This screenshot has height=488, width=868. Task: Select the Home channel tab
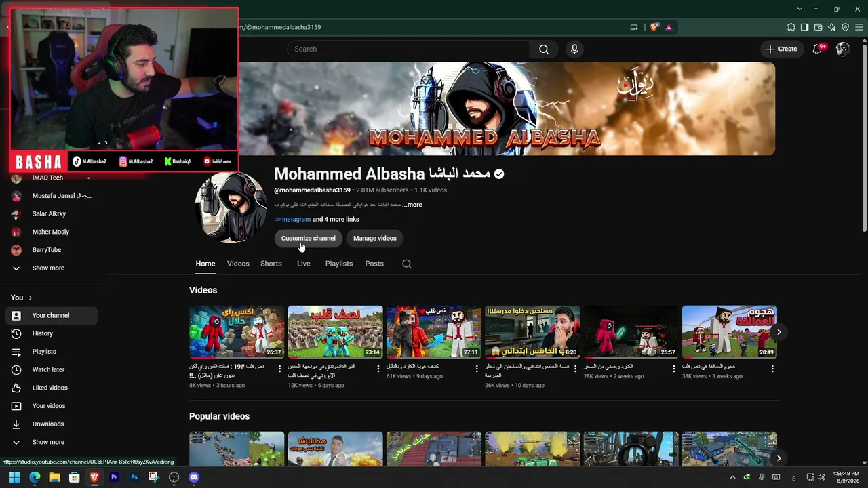pyautogui.click(x=205, y=264)
